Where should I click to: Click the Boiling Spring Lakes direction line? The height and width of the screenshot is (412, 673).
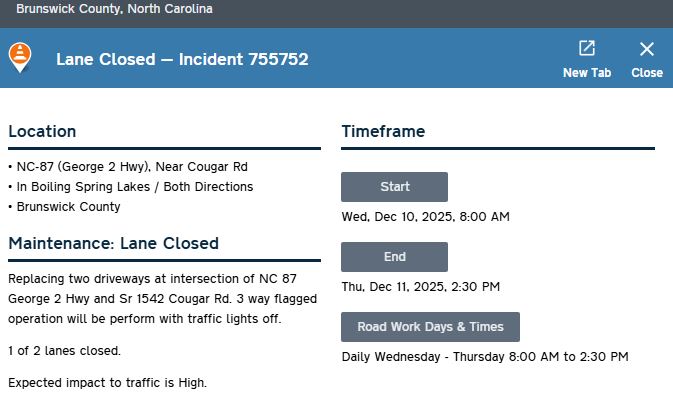(133, 187)
